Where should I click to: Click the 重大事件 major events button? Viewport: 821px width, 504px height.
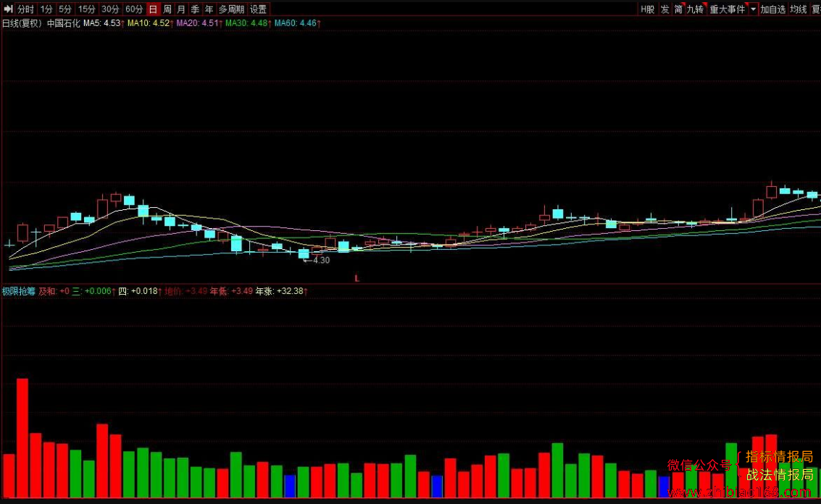728,9
